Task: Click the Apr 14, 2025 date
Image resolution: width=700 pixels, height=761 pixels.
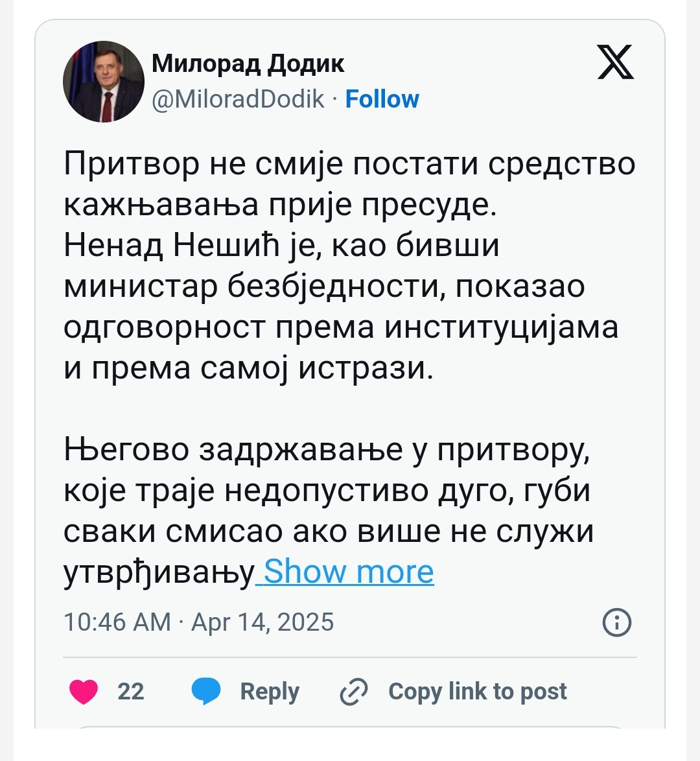Action: (262, 622)
